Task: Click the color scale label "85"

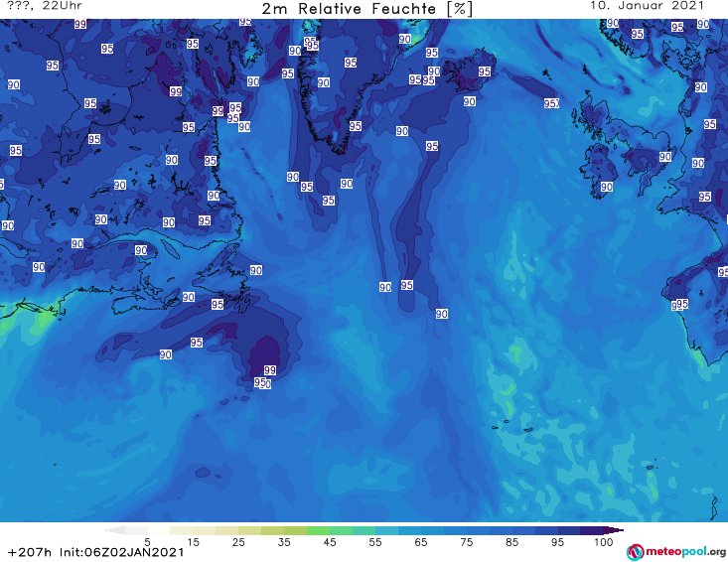Action: pos(511,542)
